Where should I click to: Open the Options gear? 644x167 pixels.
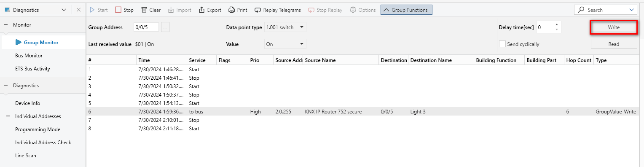pyautogui.click(x=353, y=10)
